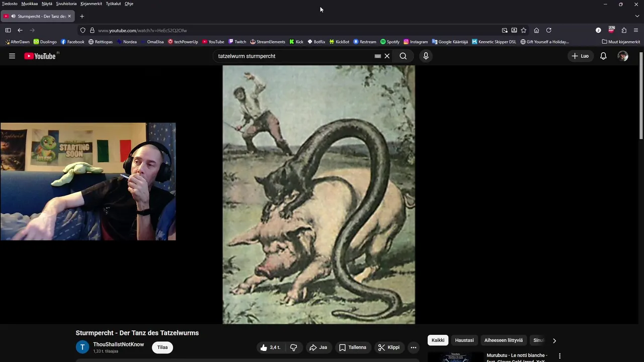Open the Näytä menu
The width and height of the screenshot is (644, 362).
47,4
